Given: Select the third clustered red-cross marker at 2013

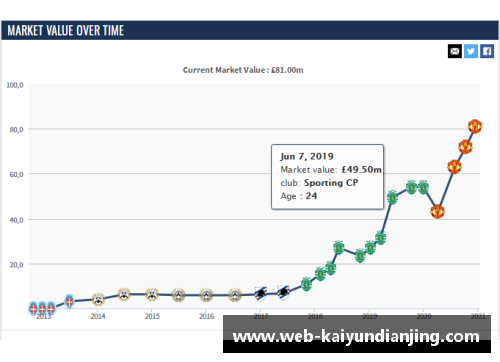Looking at the screenshot, I should click(x=51, y=308).
